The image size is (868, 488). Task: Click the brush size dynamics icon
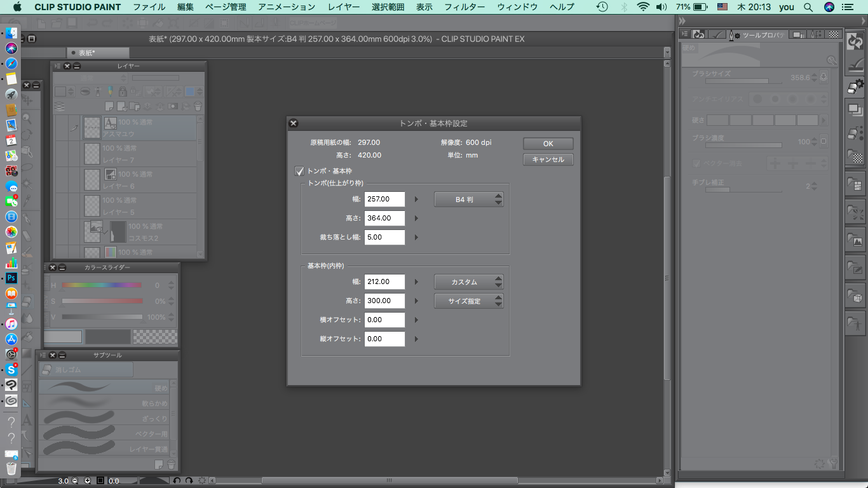pyautogui.click(x=824, y=78)
